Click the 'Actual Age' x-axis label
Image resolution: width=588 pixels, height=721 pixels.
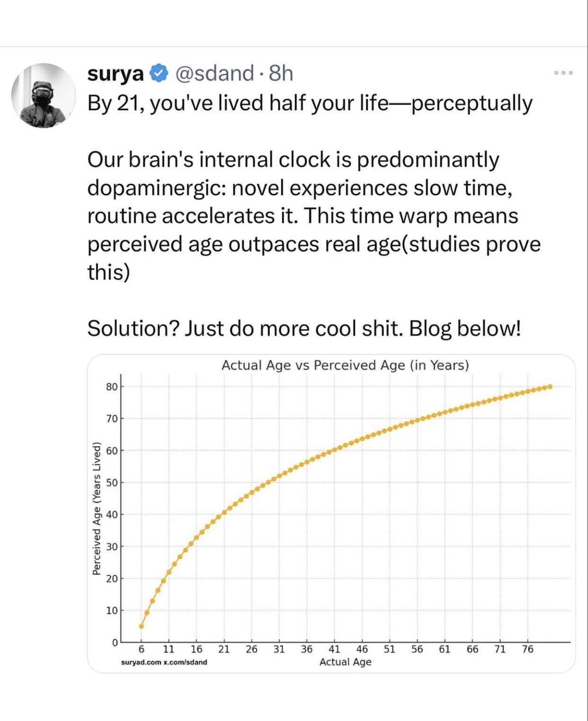(x=345, y=662)
